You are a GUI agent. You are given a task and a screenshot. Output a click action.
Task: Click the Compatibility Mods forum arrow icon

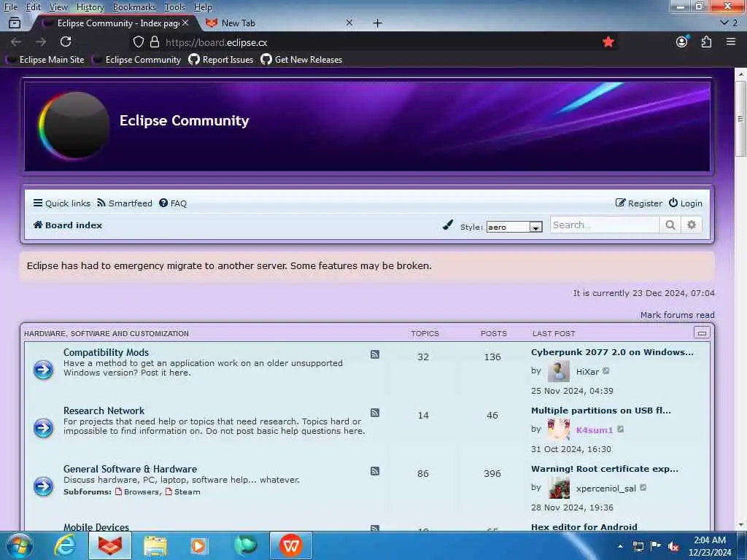pyautogui.click(x=43, y=370)
